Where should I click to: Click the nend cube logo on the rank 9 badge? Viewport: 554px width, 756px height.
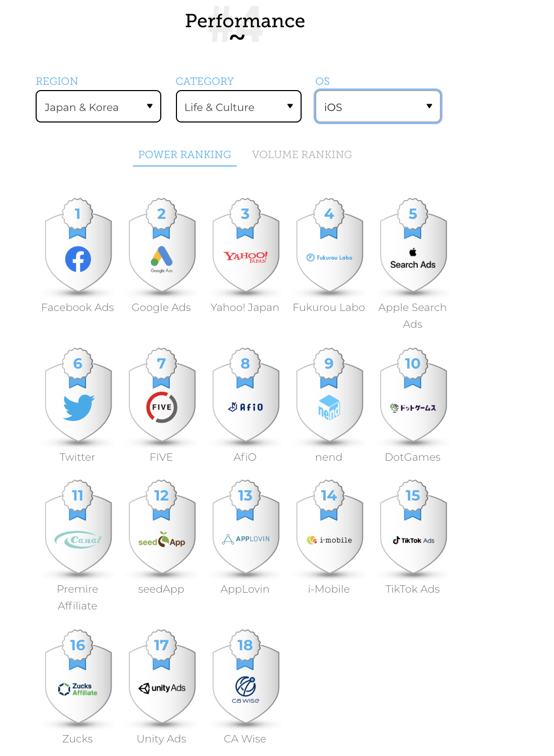point(329,407)
